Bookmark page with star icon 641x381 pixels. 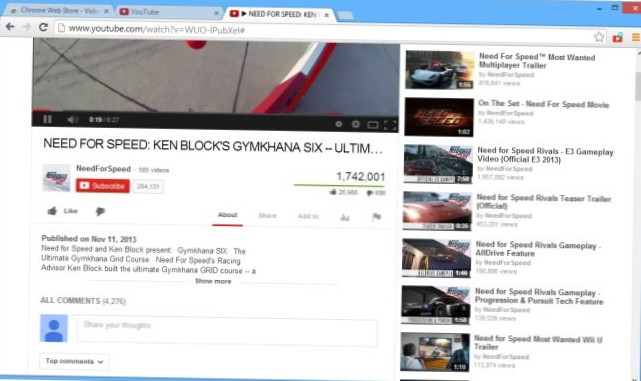(599, 37)
